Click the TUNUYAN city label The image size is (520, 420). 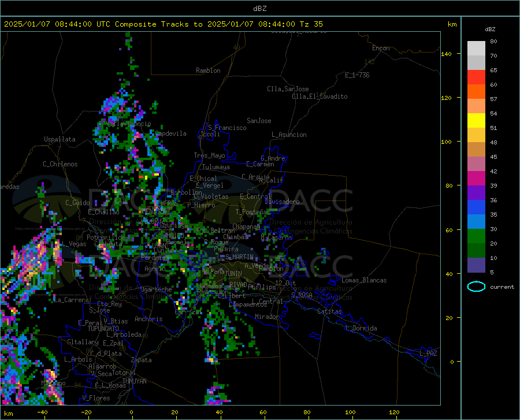[x=134, y=381]
